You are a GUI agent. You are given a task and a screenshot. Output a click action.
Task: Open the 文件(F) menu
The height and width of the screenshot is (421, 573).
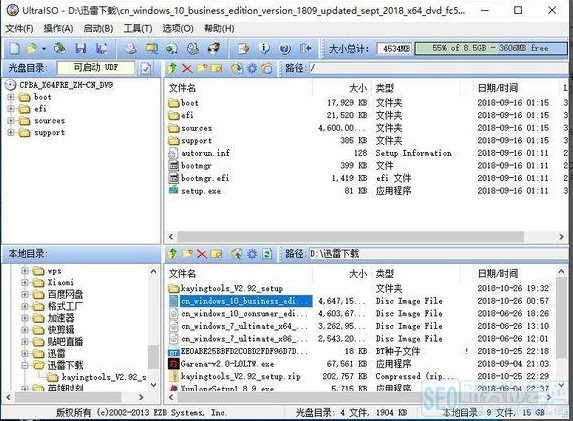pyautogui.click(x=19, y=29)
